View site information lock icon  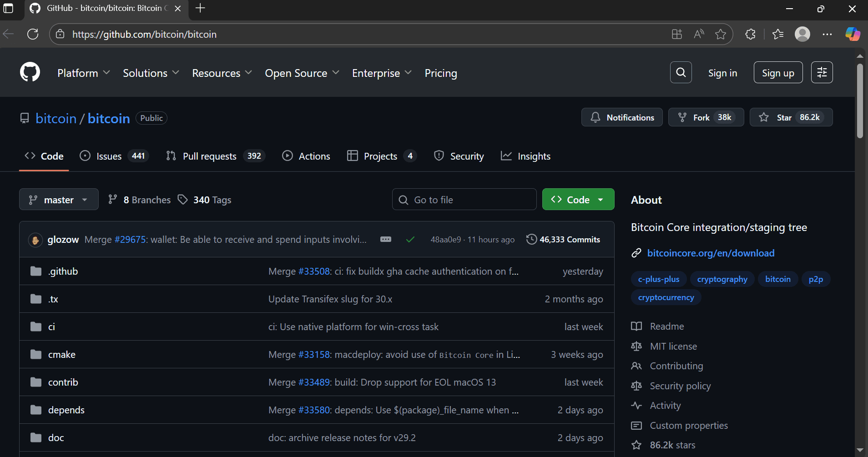[x=60, y=34]
